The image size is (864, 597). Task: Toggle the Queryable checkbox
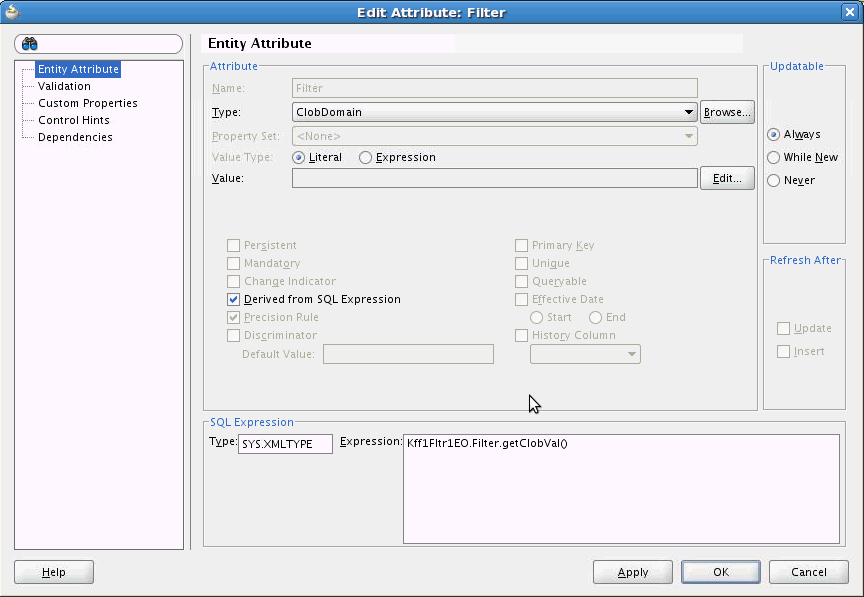point(521,281)
